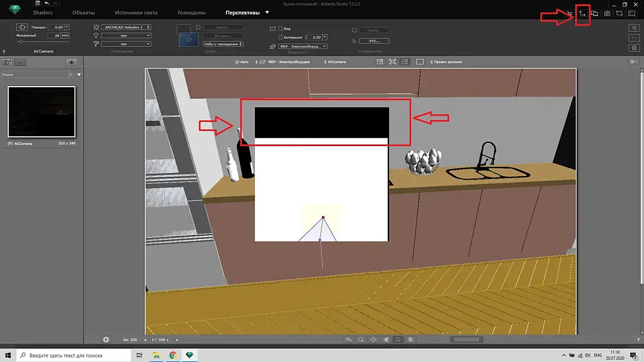The width and height of the screenshot is (644, 362).
Task: Click the save icon in title bar
Action: [37, 3]
